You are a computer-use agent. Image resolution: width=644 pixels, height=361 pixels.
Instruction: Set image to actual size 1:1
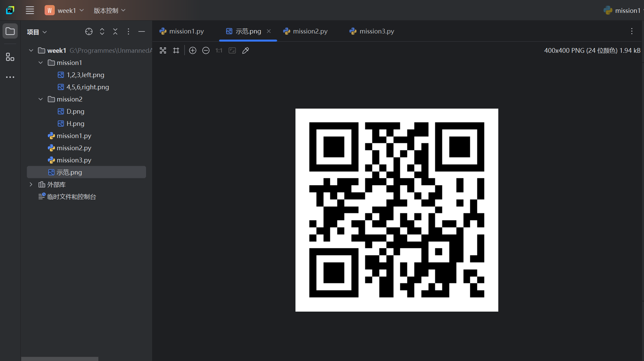219,50
